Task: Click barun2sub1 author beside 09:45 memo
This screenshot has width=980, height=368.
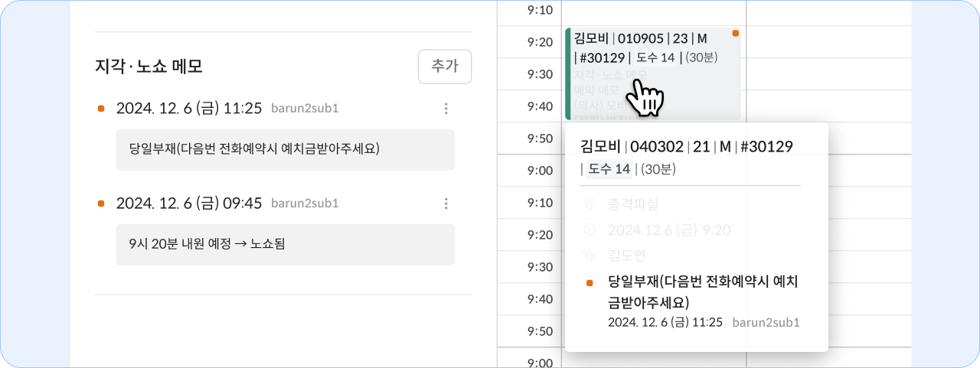Action: (305, 204)
